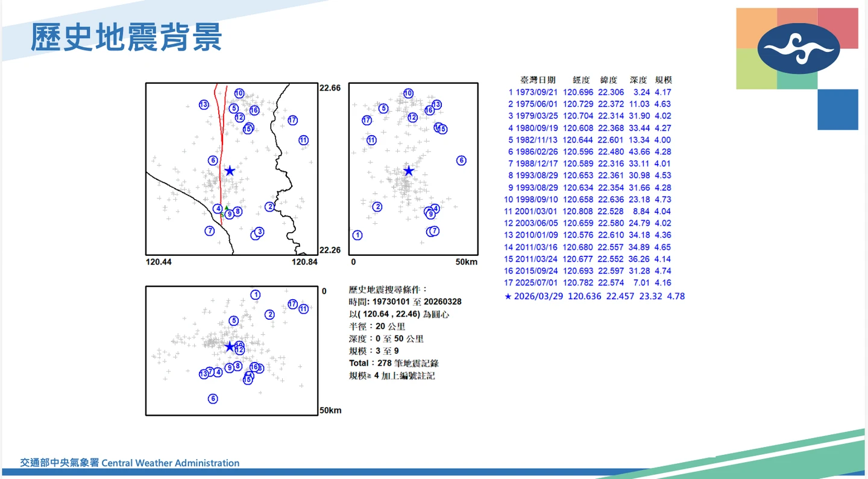Click the 規模 column header
The width and height of the screenshot is (868, 479).
(663, 80)
